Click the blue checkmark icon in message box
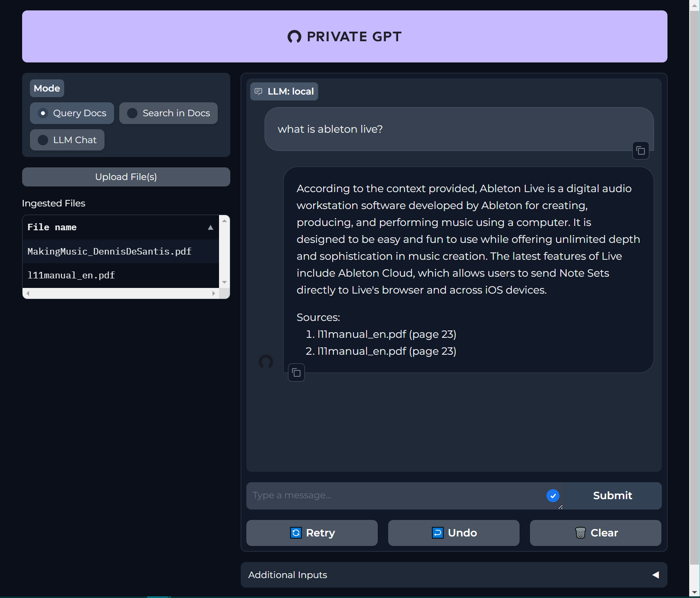 coord(553,496)
